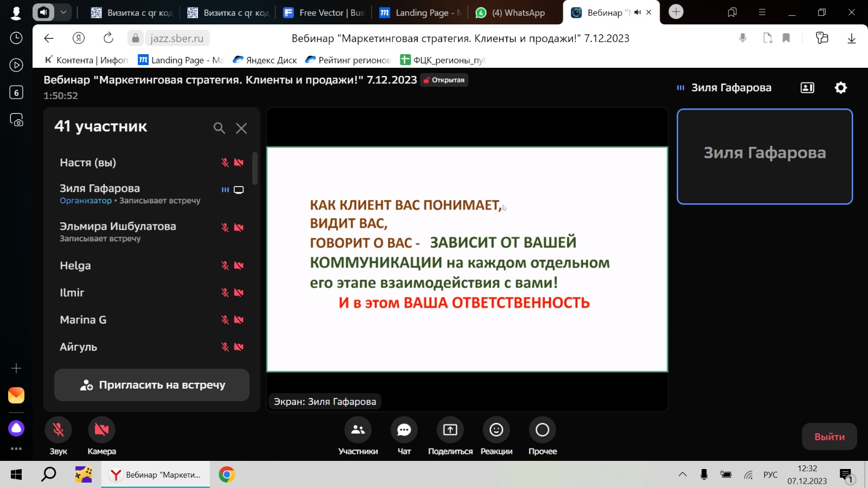Screen dimensions: 868x488
Task: Switch to the WhatsApp browser tab
Action: [x=515, y=12]
